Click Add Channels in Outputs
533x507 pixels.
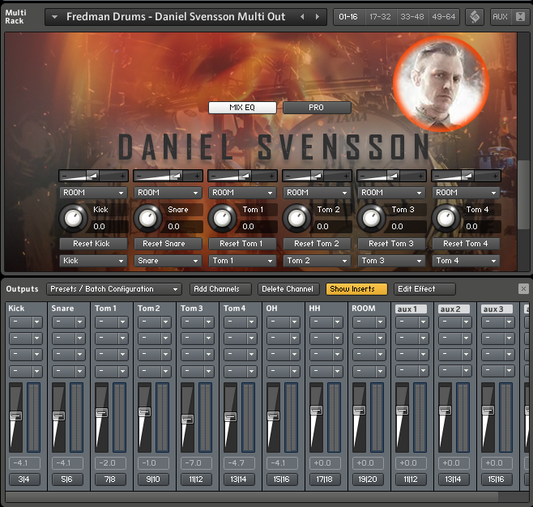point(220,289)
